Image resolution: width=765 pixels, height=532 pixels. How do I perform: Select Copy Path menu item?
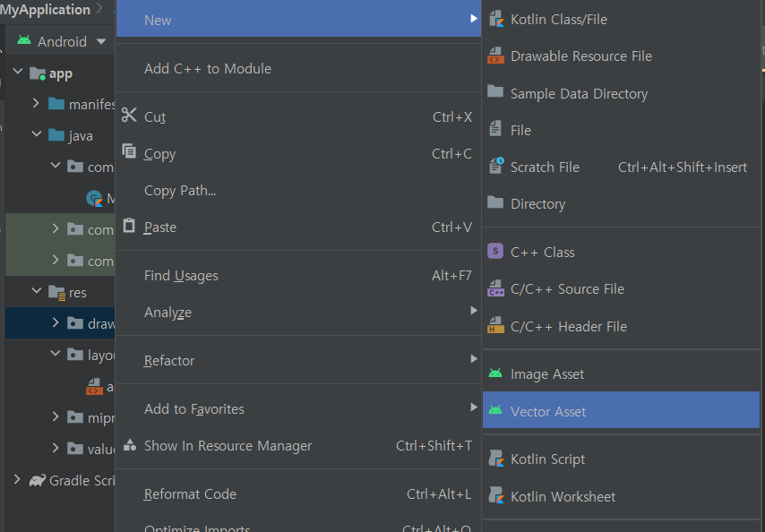pyautogui.click(x=180, y=190)
